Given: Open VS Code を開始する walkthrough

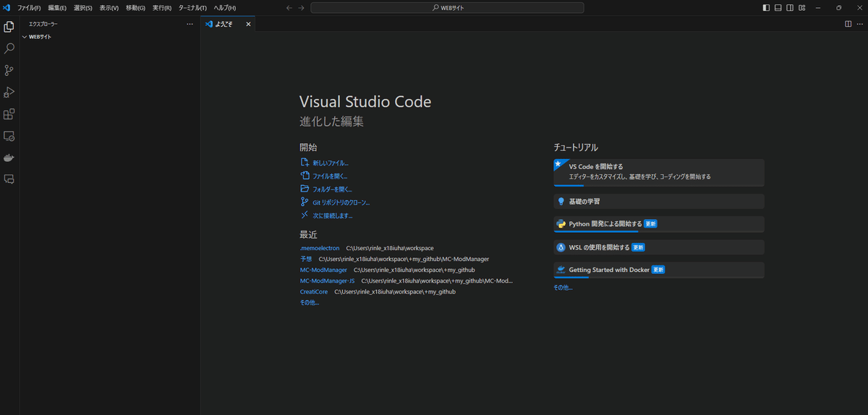Looking at the screenshot, I should (x=659, y=173).
